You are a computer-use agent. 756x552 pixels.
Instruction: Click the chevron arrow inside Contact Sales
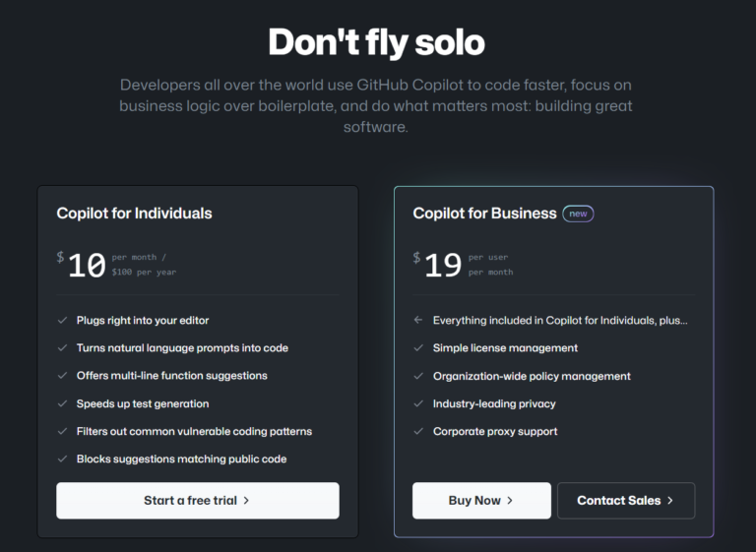[x=670, y=500]
